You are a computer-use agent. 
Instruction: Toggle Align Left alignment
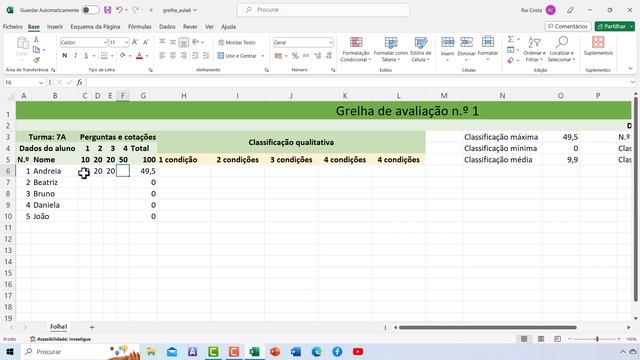click(162, 56)
